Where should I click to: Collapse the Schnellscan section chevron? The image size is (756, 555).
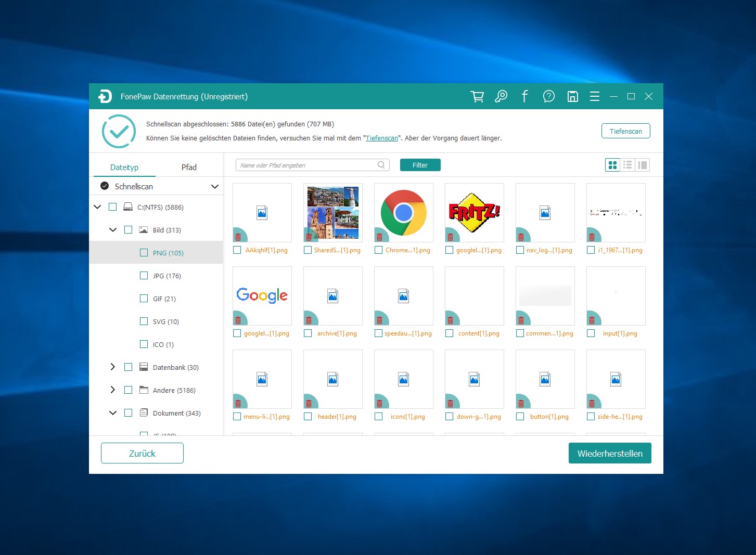tap(214, 186)
